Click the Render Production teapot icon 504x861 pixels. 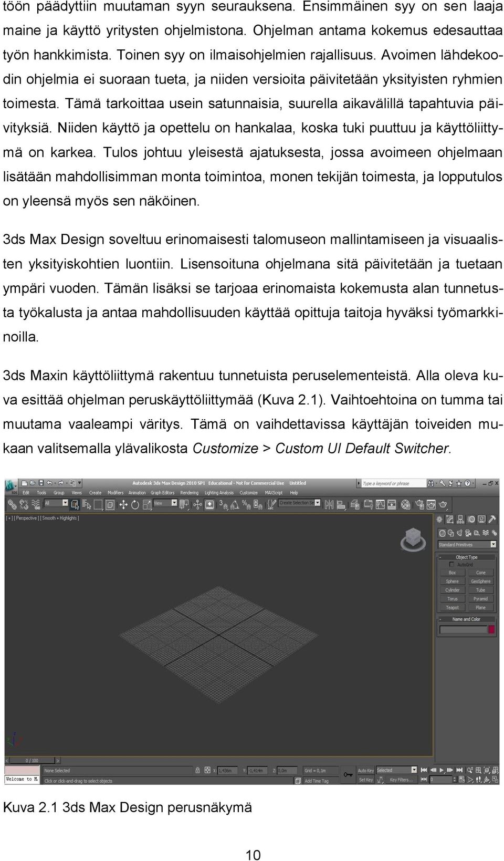click(x=444, y=504)
